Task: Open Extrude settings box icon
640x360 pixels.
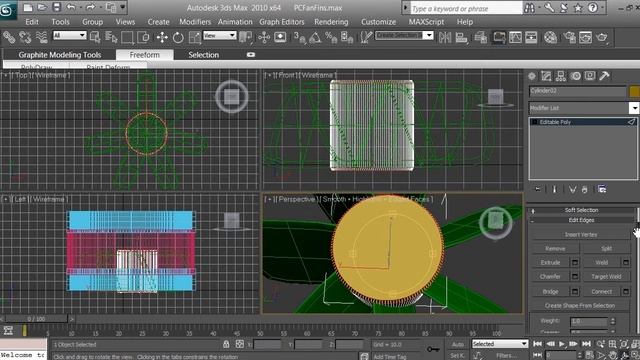Action: point(575,262)
